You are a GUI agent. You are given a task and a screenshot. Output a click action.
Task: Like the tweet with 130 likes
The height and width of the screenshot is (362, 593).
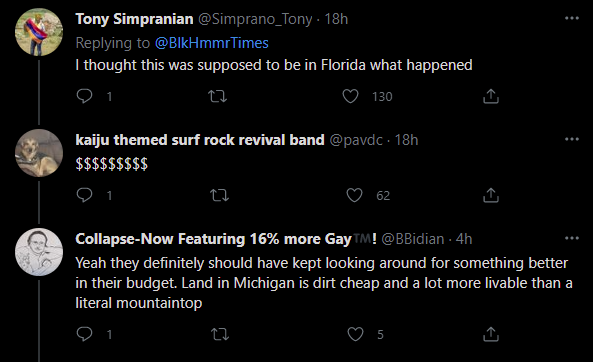click(351, 96)
